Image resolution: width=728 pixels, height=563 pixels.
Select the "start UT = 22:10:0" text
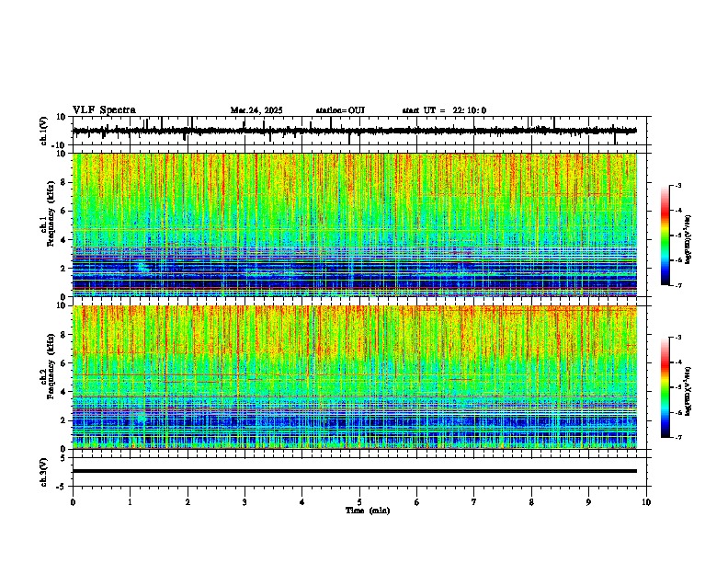[444, 110]
